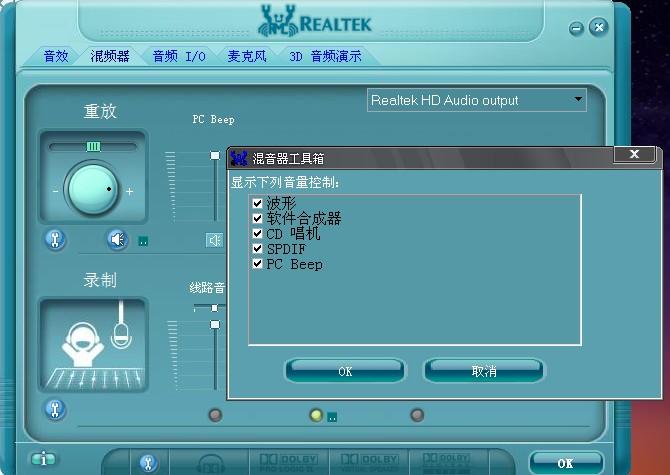The width and height of the screenshot is (670, 475).
Task: Click 取消 to cancel the toolbox dialog
Action: 484,370
